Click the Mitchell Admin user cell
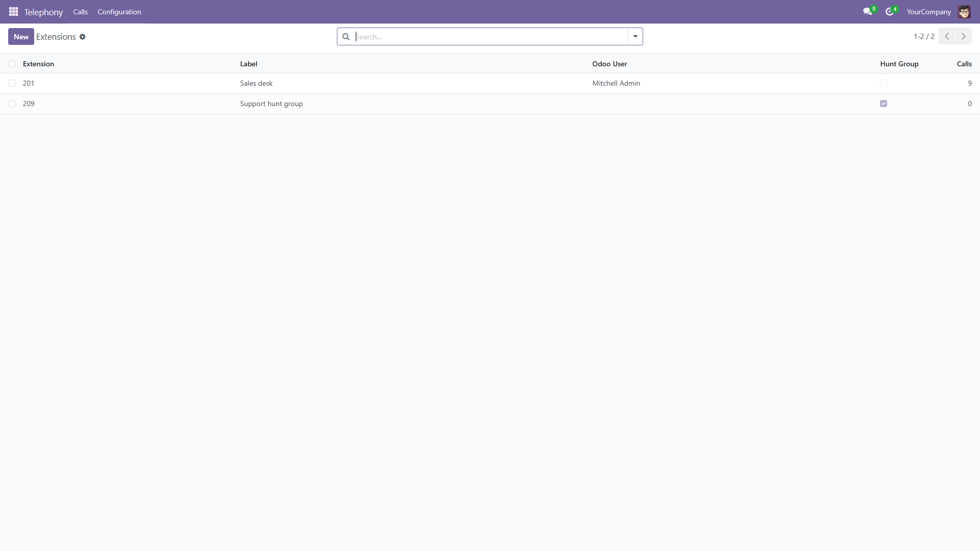The height and width of the screenshot is (551, 980). click(x=616, y=83)
